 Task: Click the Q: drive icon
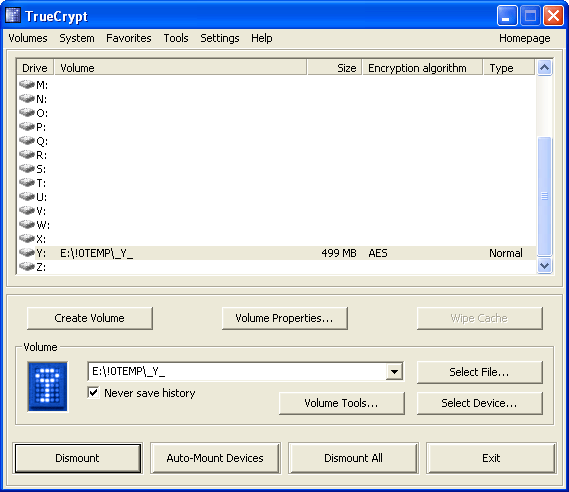coord(27,140)
